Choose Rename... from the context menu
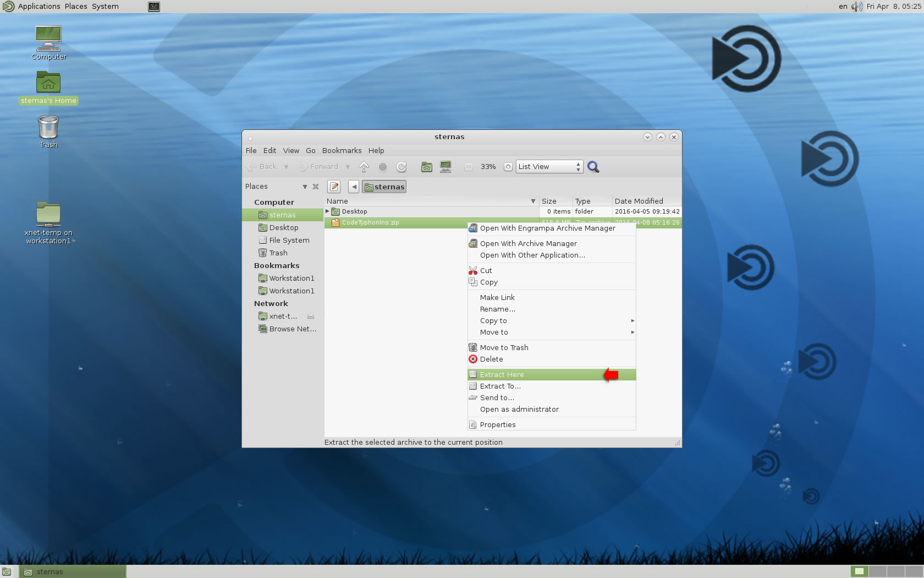The image size is (924, 578). (x=552, y=309)
